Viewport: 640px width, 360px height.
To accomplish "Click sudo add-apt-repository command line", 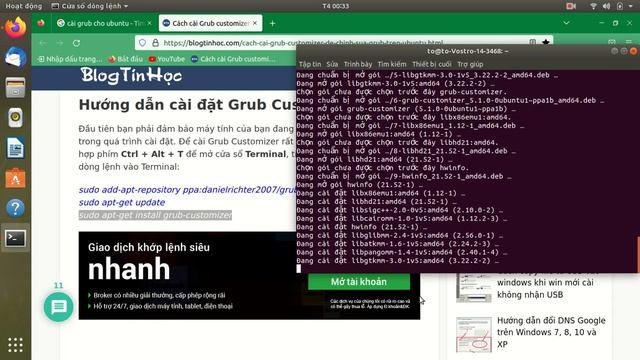I will click(x=187, y=190).
